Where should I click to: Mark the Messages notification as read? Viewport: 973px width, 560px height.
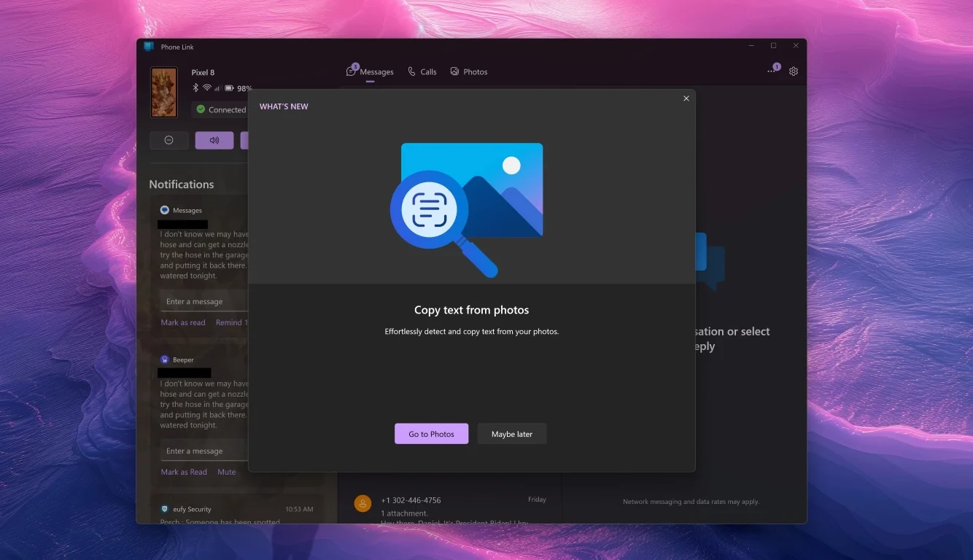pos(183,322)
